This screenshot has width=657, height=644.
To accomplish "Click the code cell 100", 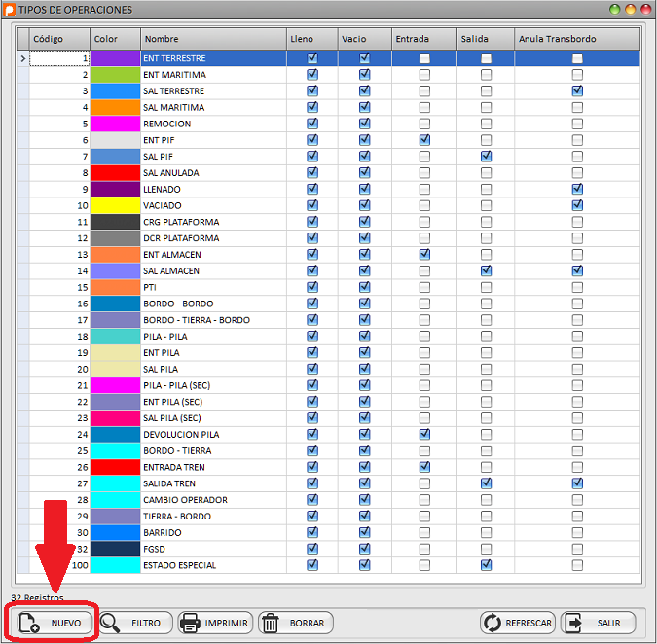I will point(59,565).
